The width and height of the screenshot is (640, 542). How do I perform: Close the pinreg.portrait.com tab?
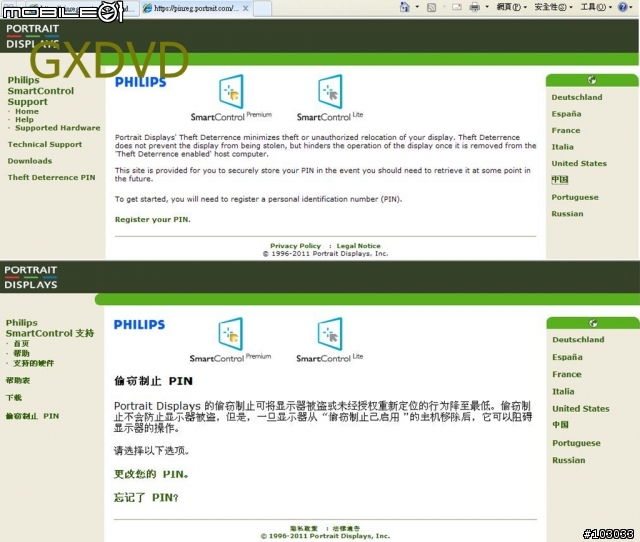click(246, 8)
